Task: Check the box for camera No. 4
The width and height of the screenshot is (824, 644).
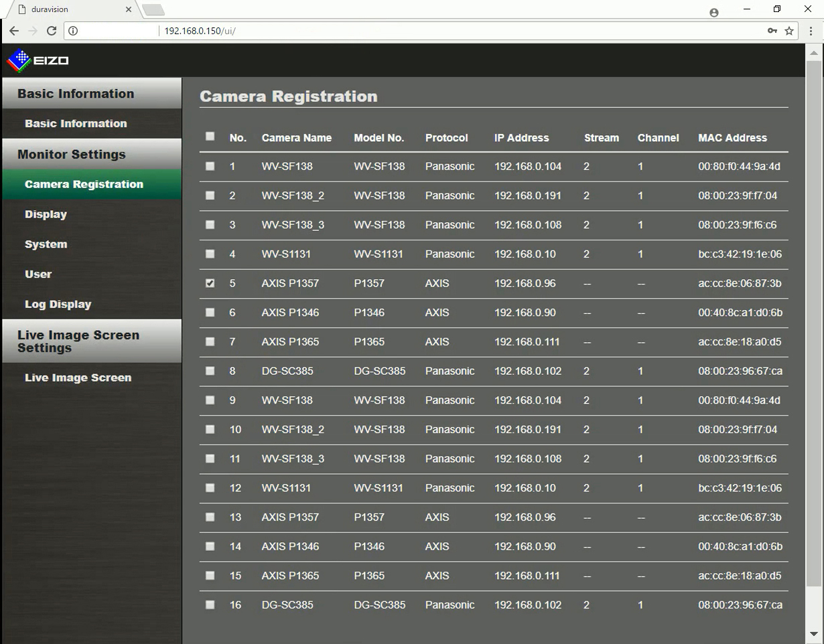Action: pos(210,254)
